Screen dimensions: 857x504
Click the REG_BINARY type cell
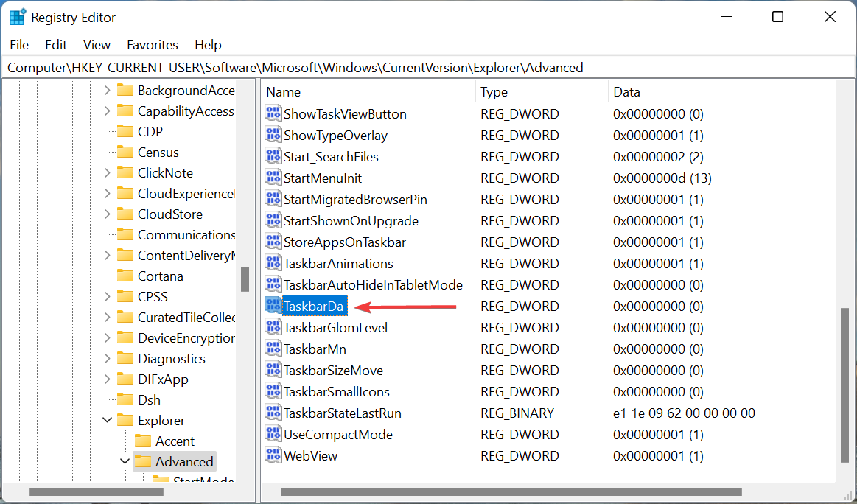point(517,413)
